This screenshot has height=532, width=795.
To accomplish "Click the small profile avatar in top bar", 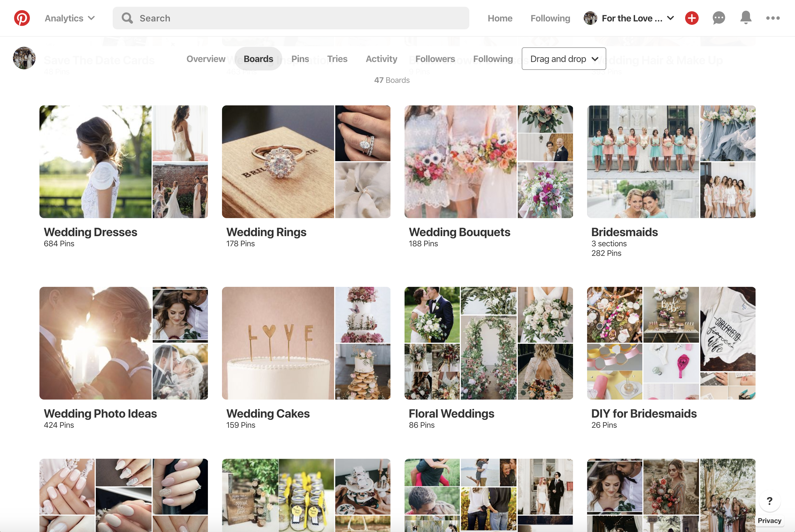I will [590, 18].
